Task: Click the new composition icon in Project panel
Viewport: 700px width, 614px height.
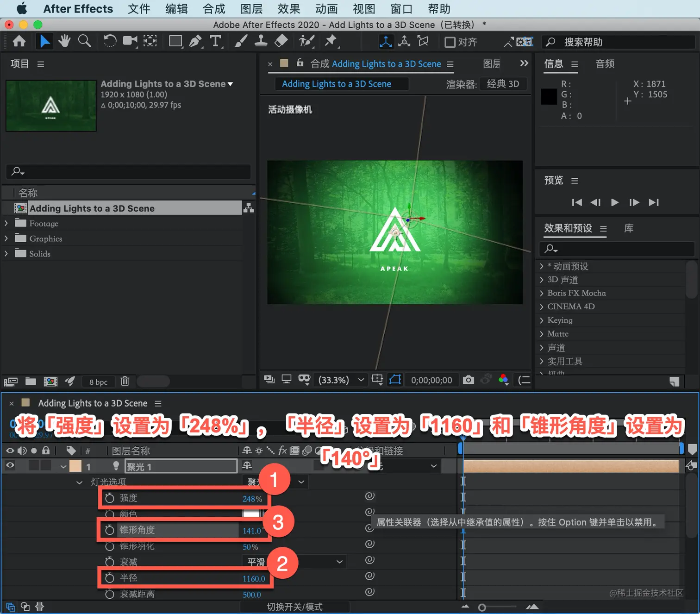Action: (50, 381)
